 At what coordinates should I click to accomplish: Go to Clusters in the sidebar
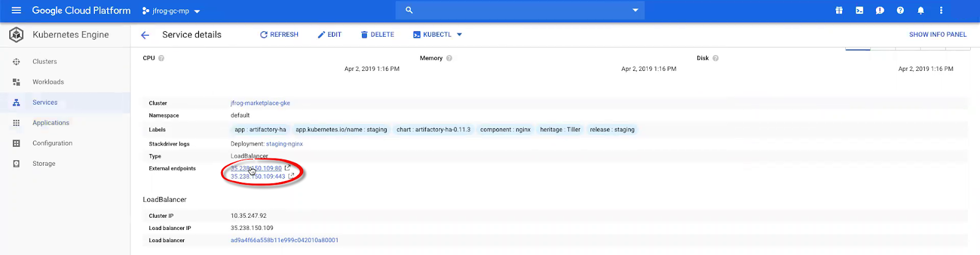point(45,62)
